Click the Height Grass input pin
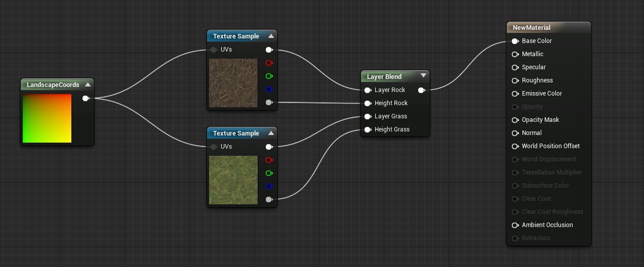Viewport: 644px width, 267px height. 368,129
